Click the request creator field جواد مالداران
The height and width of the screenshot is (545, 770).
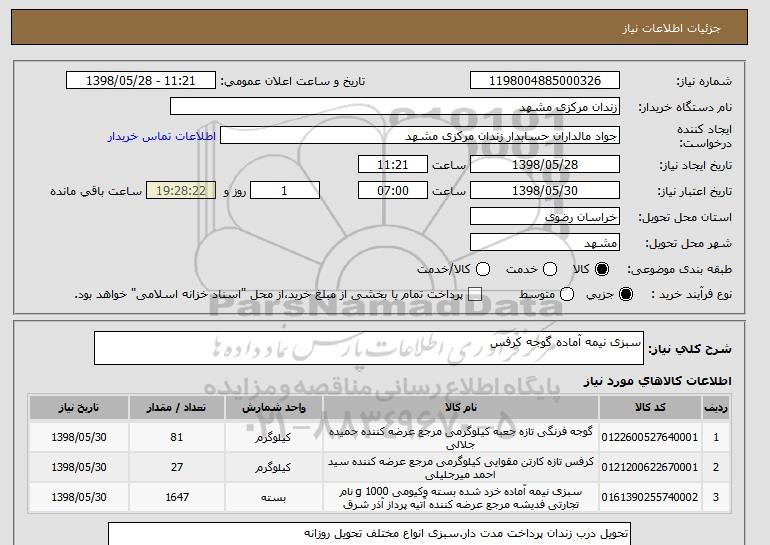coord(420,136)
